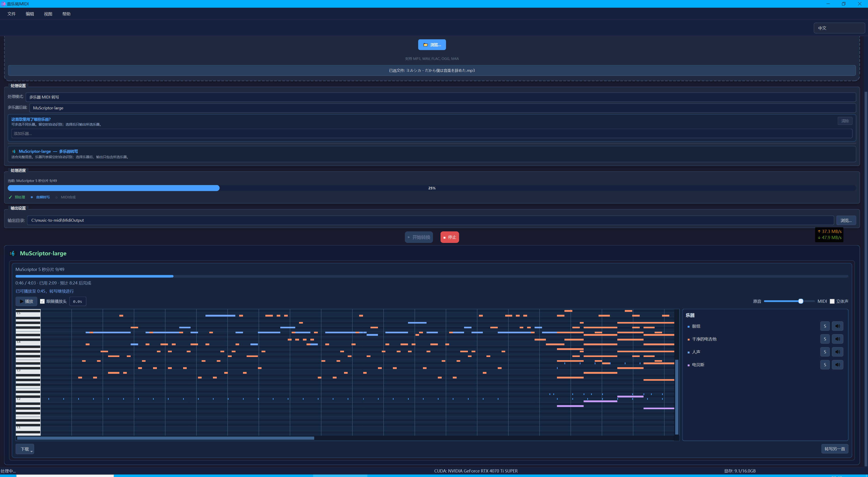This screenshot has width=868, height=477.
Task: Solo the 干净的电吉他 track with S
Action: (x=825, y=339)
